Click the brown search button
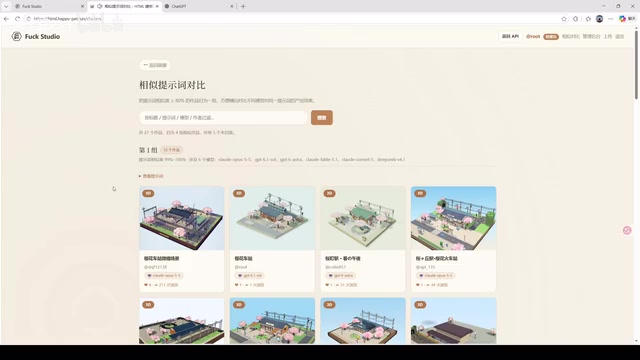The image size is (640, 360). click(322, 118)
